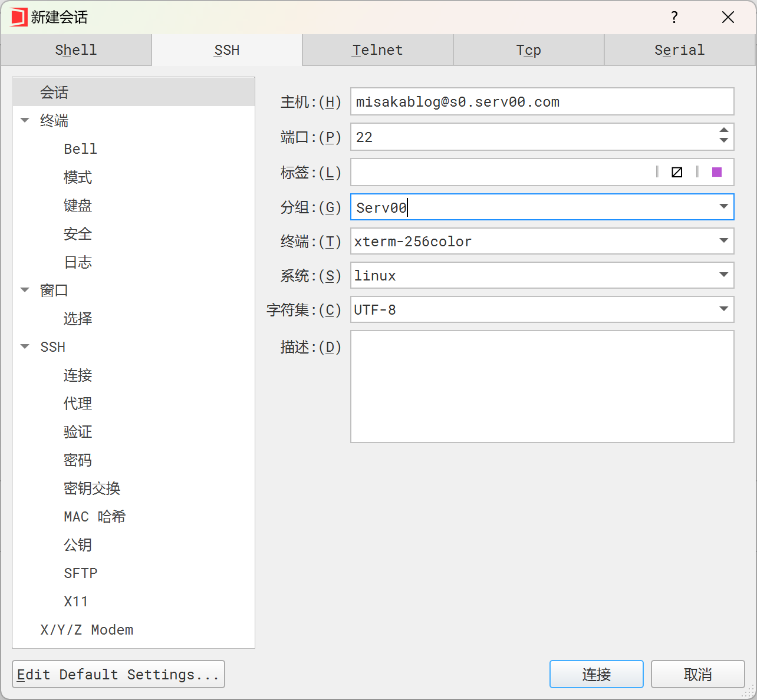Increase the port number with the up arrow
This screenshot has width=757, height=700.
724,131
